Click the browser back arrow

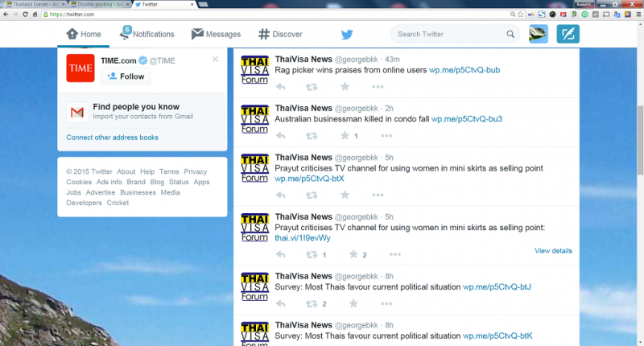point(6,14)
